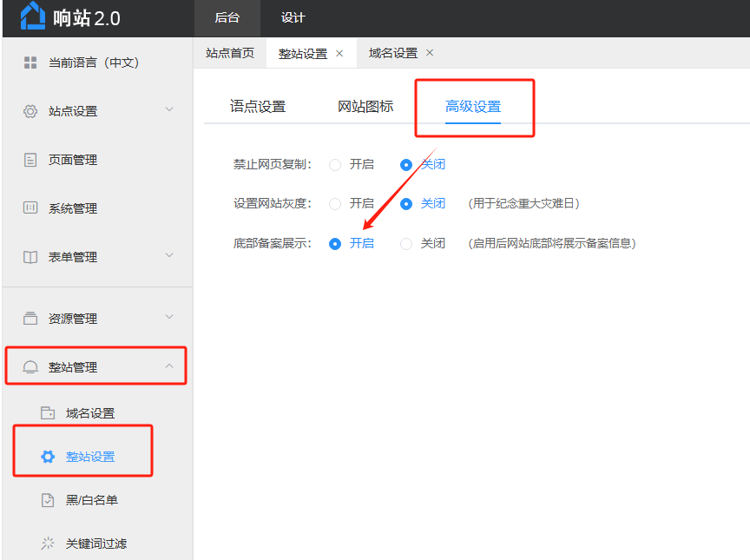Switch to the 站点首页 page tab

pyautogui.click(x=230, y=53)
